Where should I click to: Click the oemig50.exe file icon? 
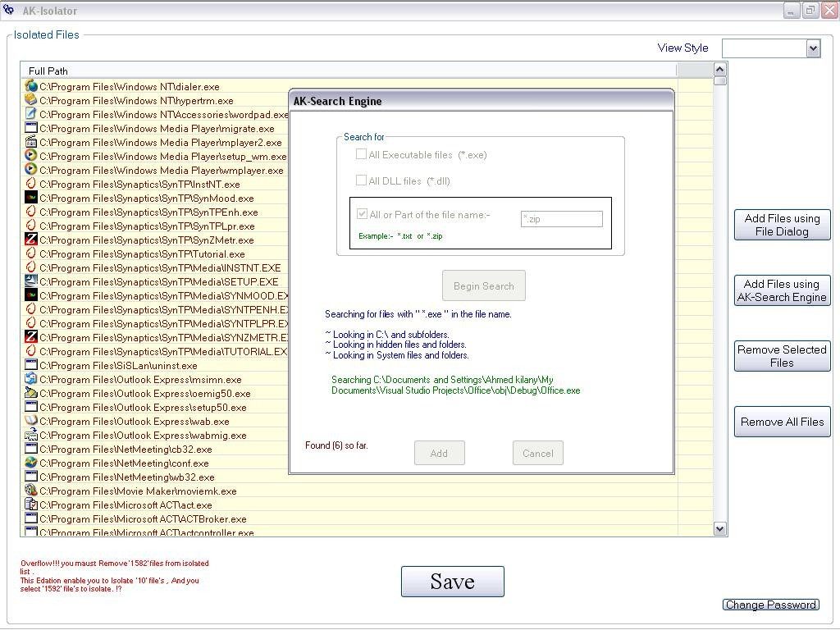[31, 393]
